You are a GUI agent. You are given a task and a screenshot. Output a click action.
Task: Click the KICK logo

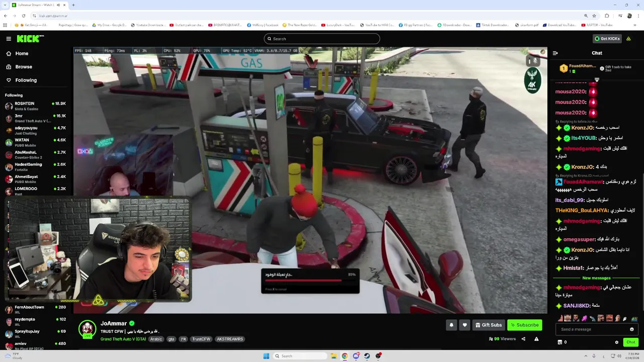[x=30, y=39]
